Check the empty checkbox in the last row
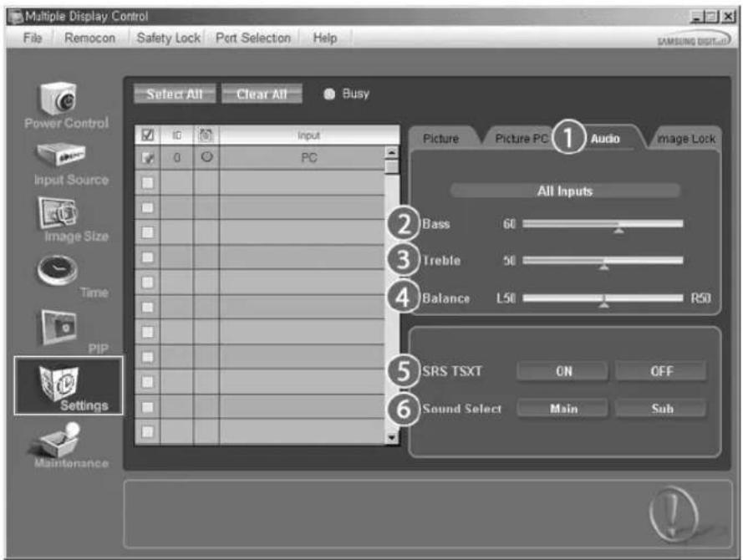This screenshot has width=743, height=560. point(147,431)
